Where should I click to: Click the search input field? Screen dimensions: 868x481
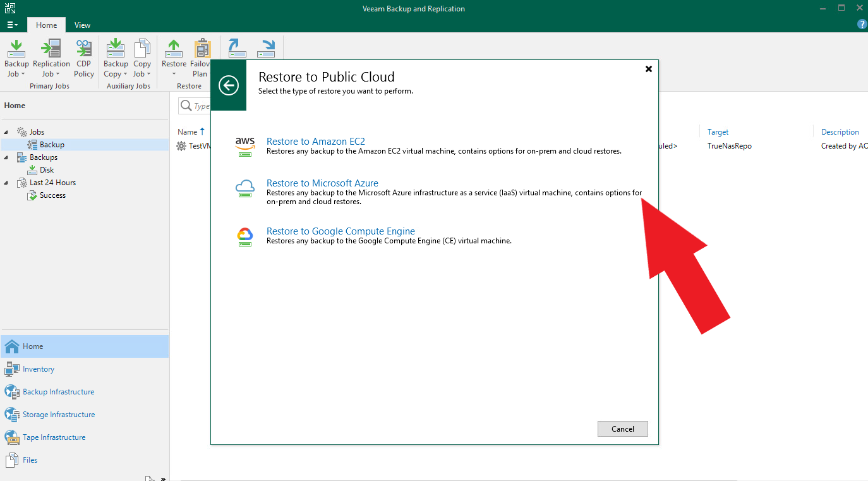pyautogui.click(x=194, y=106)
